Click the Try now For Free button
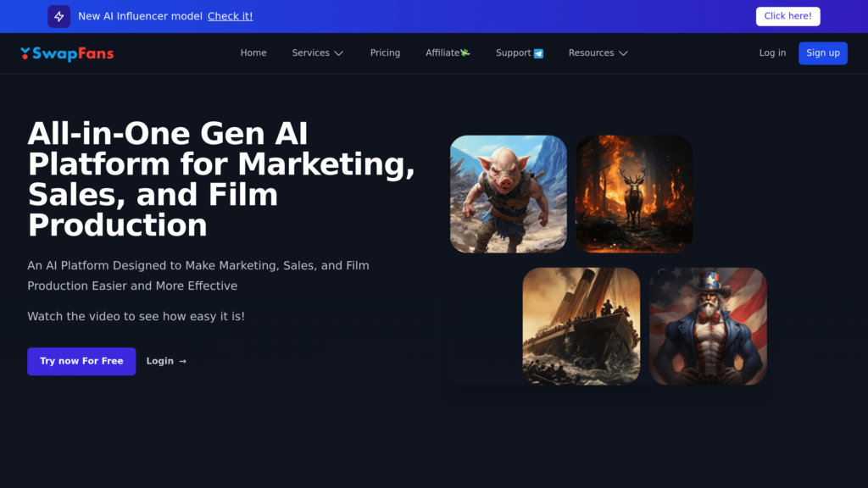Image resolution: width=868 pixels, height=488 pixels. [81, 361]
